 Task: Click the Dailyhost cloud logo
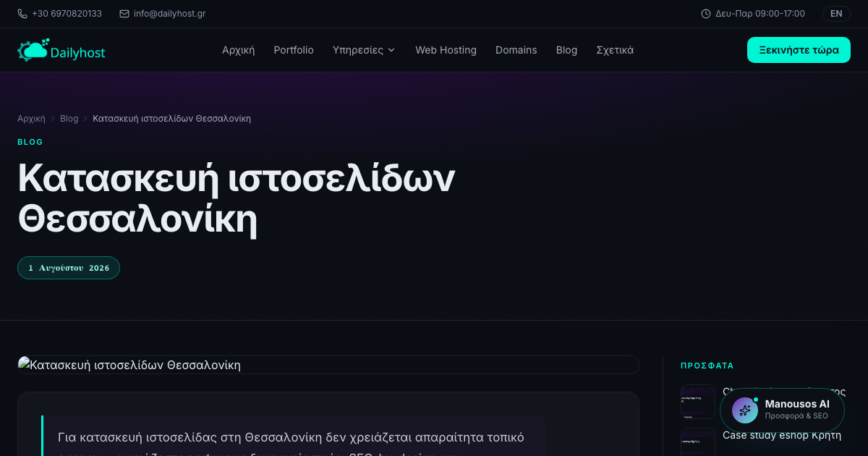pyautogui.click(x=61, y=50)
